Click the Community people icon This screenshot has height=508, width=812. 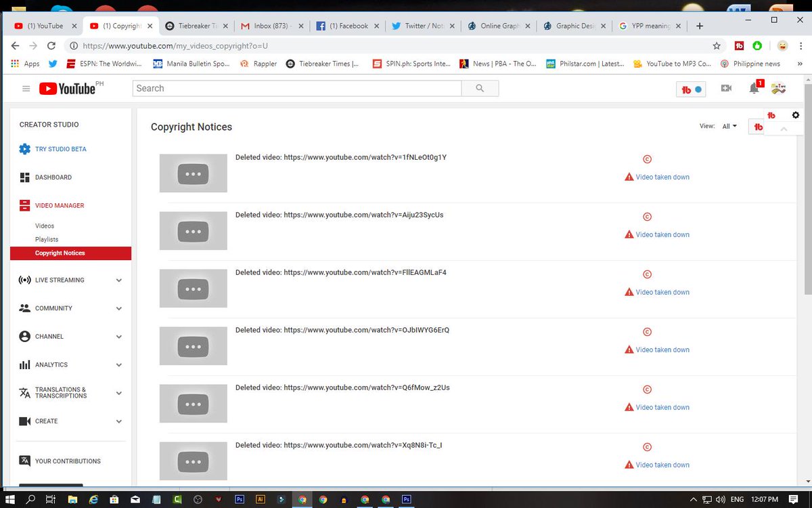[25, 308]
